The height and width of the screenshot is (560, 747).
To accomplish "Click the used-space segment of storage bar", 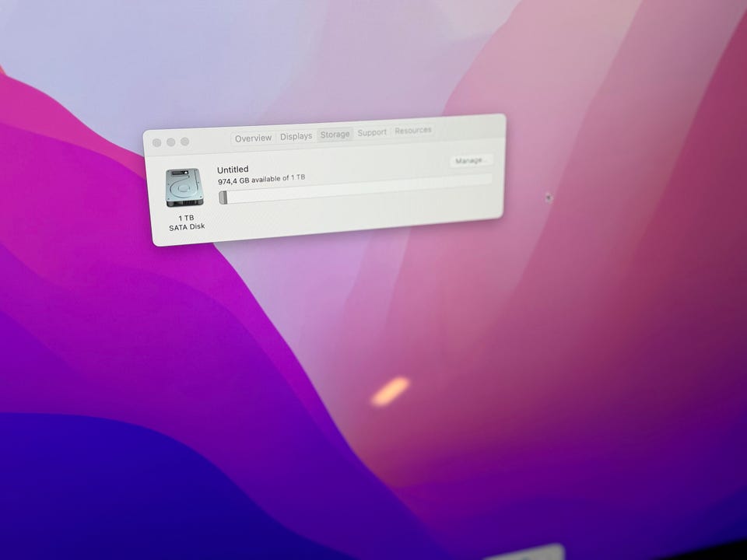I will coord(223,198).
